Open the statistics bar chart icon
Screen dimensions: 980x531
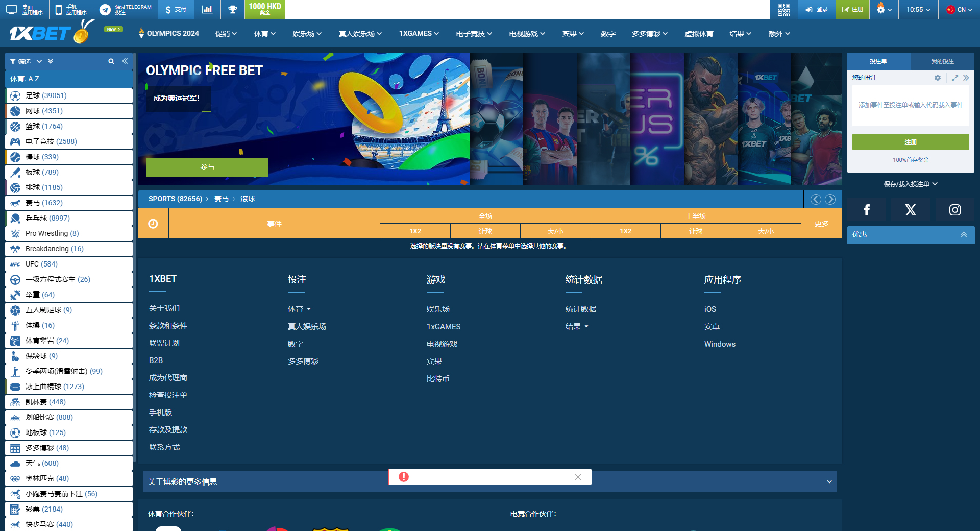click(x=207, y=9)
